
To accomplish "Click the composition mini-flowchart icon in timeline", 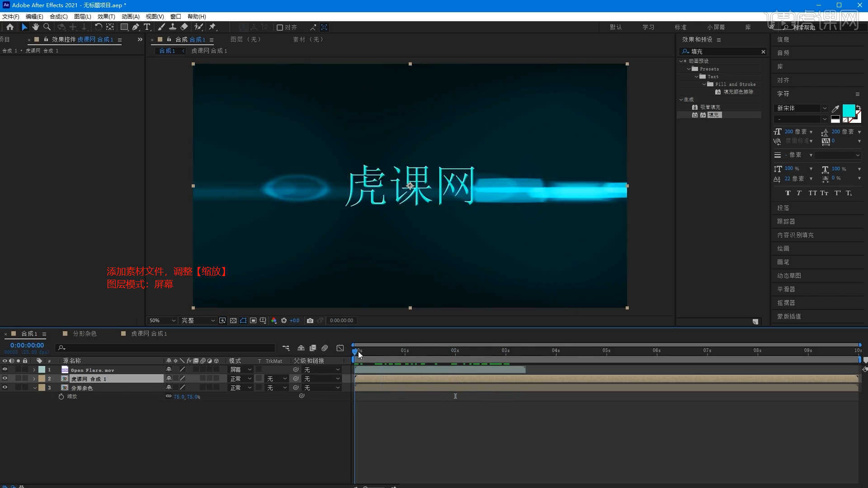I will coord(286,348).
